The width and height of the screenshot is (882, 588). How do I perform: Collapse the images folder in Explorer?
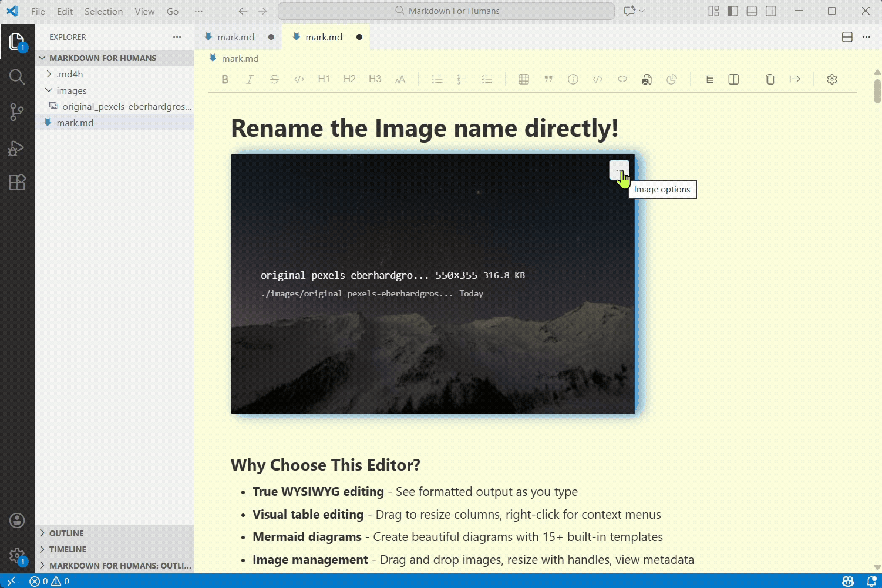[x=49, y=90]
